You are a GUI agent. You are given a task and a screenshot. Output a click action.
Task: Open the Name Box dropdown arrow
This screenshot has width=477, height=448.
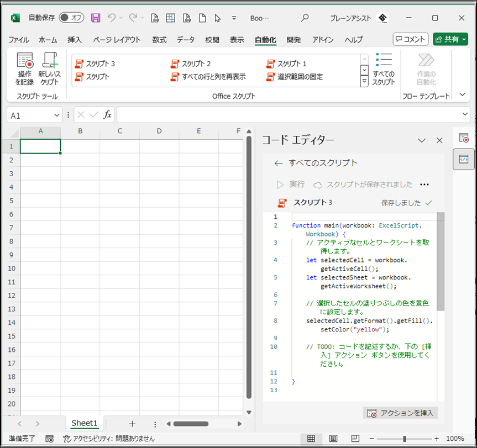pos(56,115)
